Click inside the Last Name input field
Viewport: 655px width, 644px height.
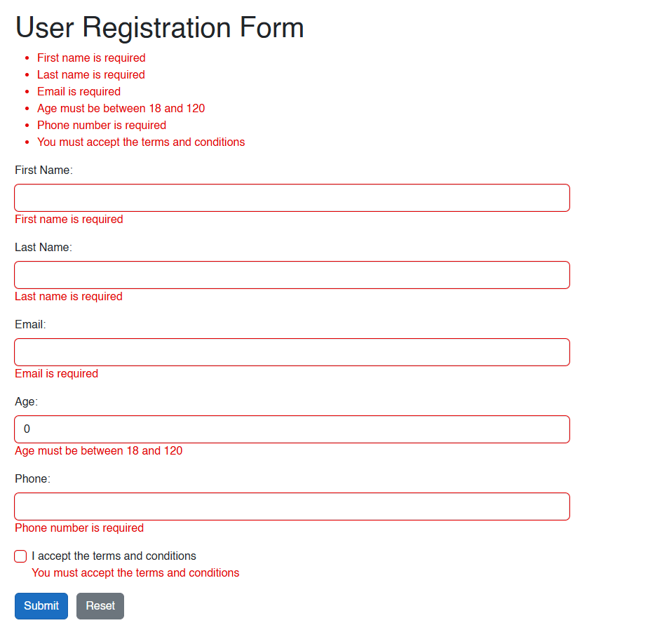(x=292, y=274)
